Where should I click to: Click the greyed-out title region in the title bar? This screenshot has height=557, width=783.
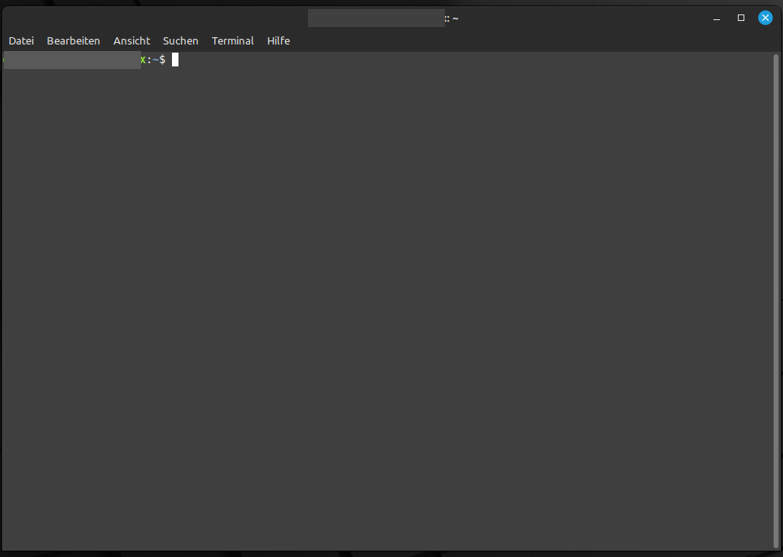[375, 18]
